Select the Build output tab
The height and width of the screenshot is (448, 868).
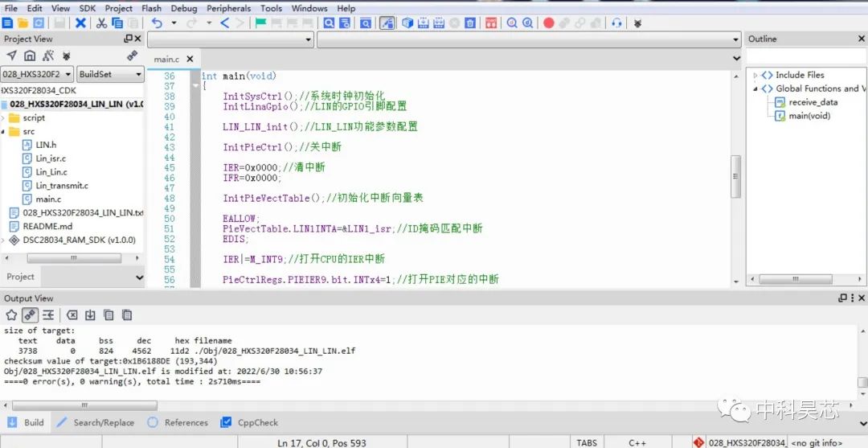tap(26, 422)
